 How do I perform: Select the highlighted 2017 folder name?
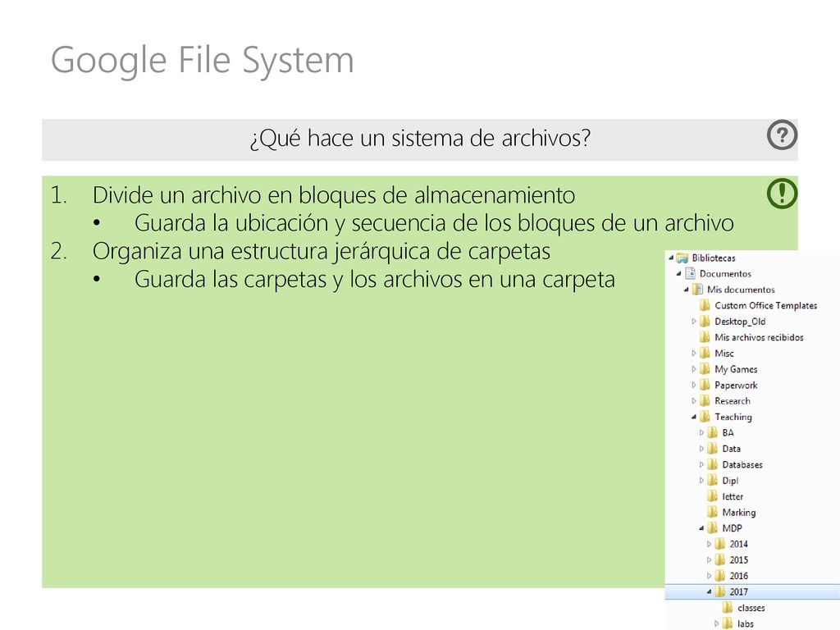pos(738,592)
